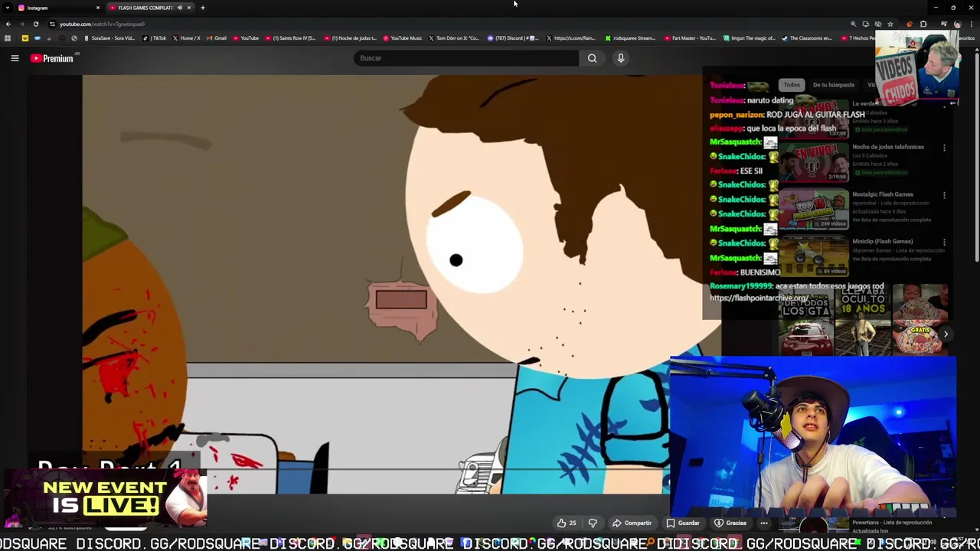Open the media control toolbar icon

tap(943, 24)
